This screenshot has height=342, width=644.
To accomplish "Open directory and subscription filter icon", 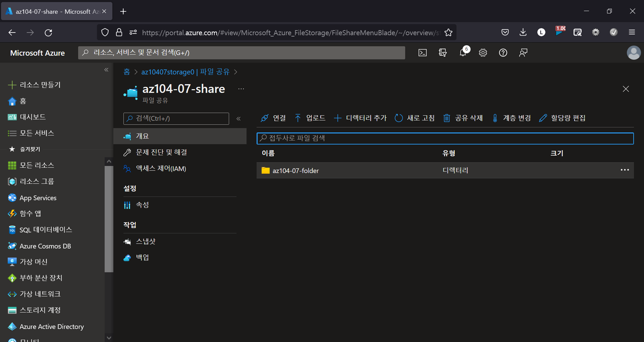I will (x=443, y=53).
